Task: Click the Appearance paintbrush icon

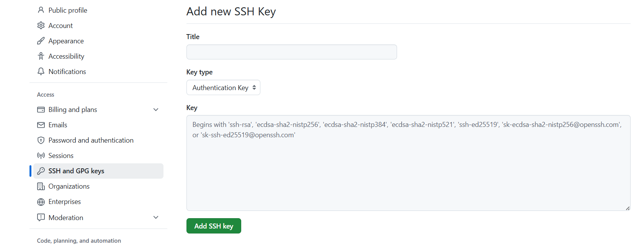Action: [x=41, y=41]
